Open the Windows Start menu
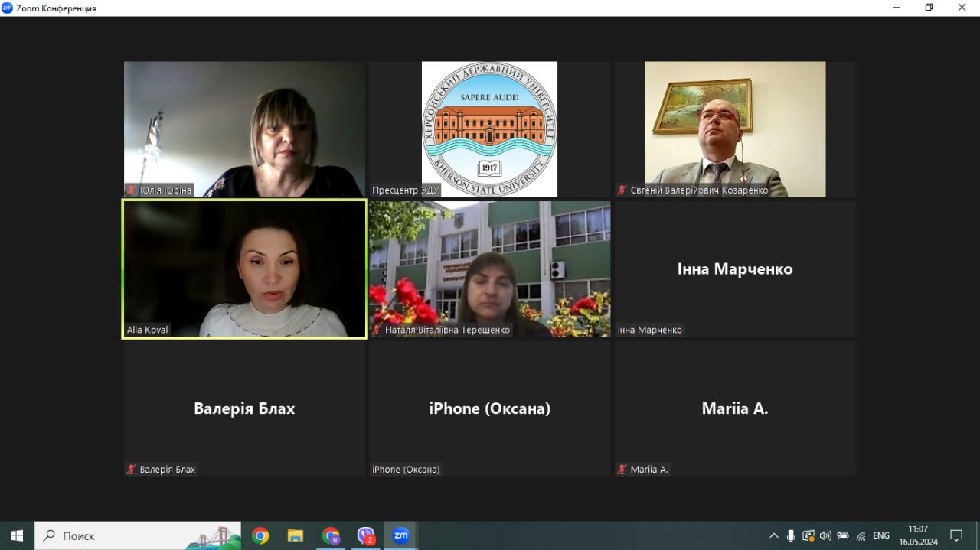 [17, 535]
